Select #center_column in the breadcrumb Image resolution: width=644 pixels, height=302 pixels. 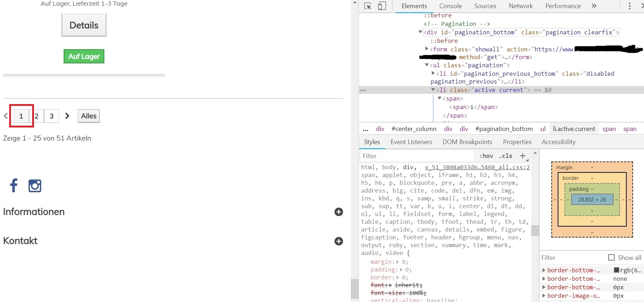pyautogui.click(x=414, y=129)
